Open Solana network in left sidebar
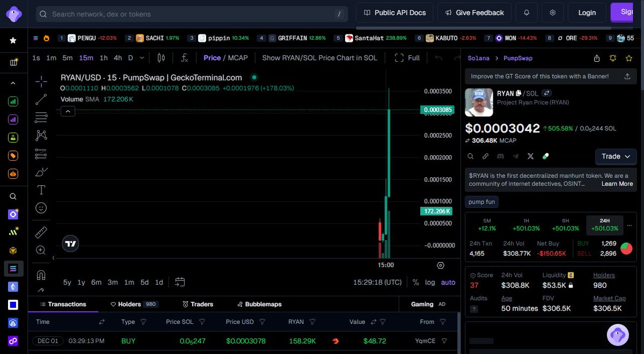644x354 pixels. click(13, 269)
